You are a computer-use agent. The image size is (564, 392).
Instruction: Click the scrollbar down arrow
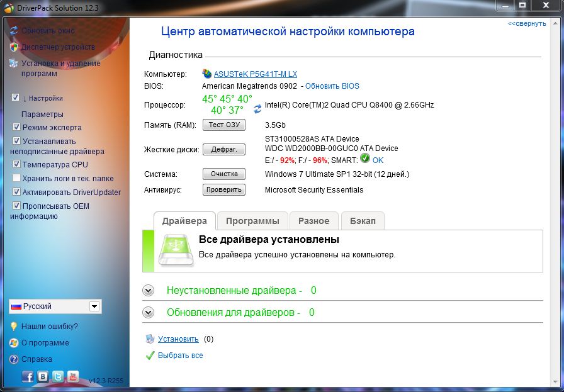[x=555, y=381]
